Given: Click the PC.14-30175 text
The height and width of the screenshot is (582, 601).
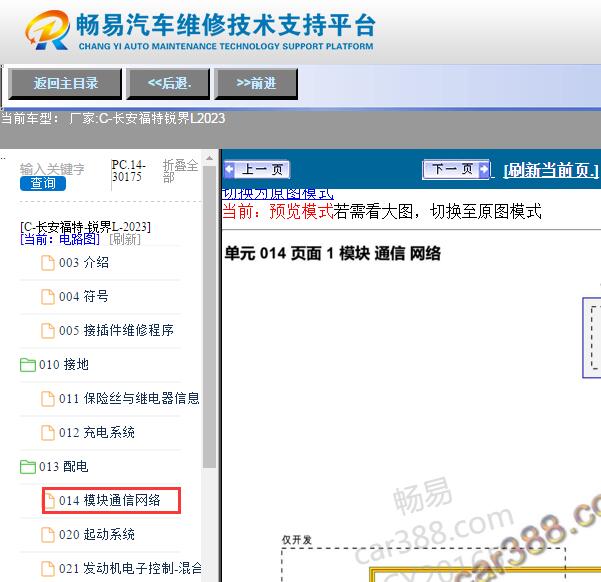Looking at the screenshot, I should (x=128, y=171).
